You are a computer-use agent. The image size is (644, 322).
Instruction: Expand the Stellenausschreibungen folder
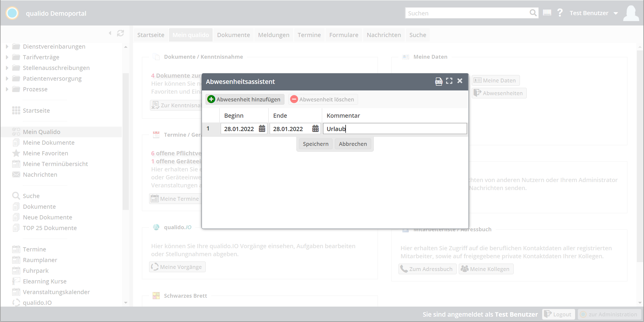tap(7, 68)
